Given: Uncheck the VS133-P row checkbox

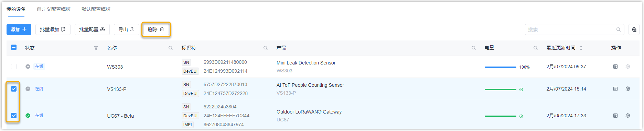Looking at the screenshot, I should (x=14, y=89).
